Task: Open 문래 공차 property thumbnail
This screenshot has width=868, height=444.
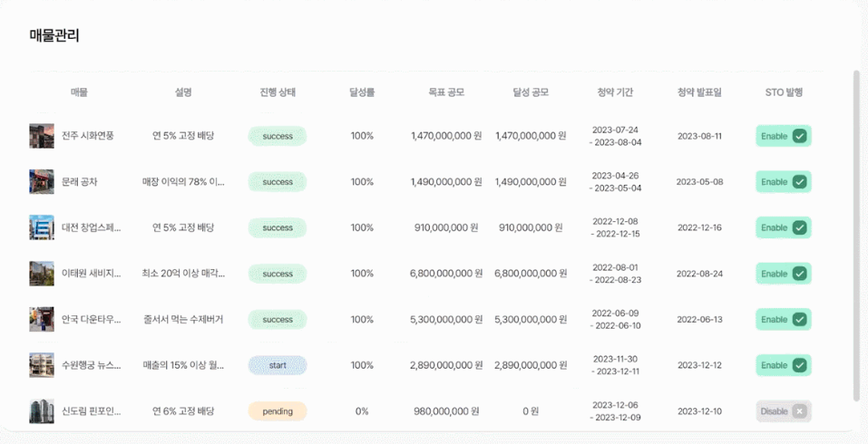Action: [x=42, y=182]
